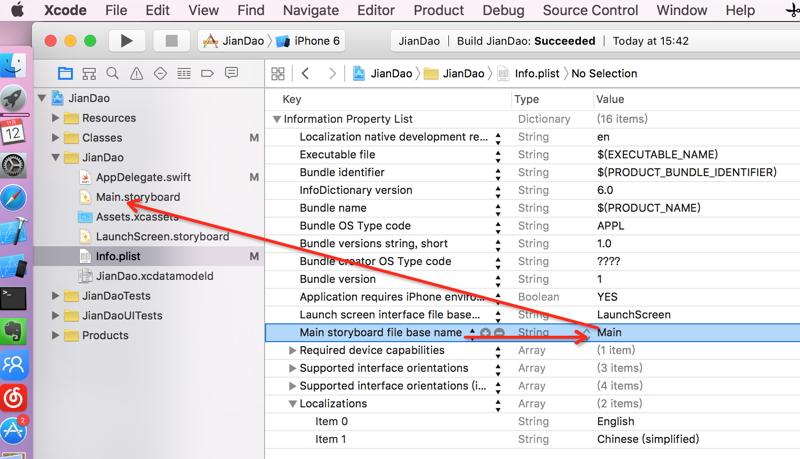Open the Debug menu
800x459 pixels.
(x=504, y=10)
